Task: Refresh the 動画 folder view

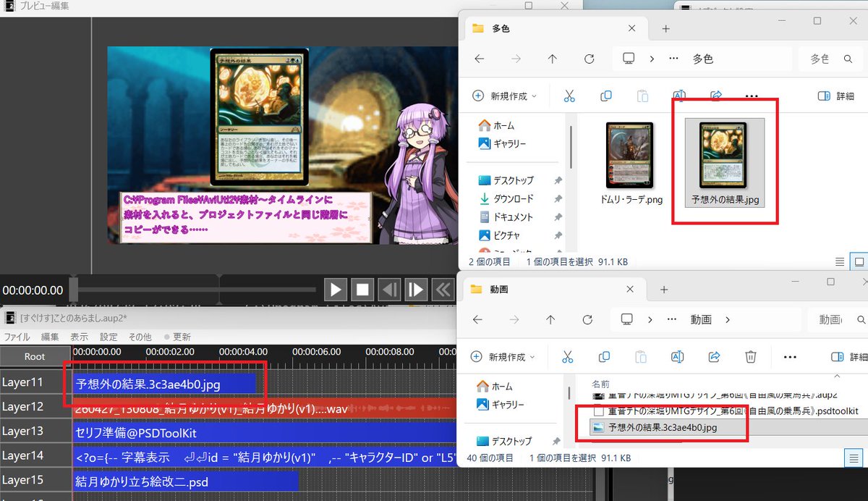Action: [587, 319]
